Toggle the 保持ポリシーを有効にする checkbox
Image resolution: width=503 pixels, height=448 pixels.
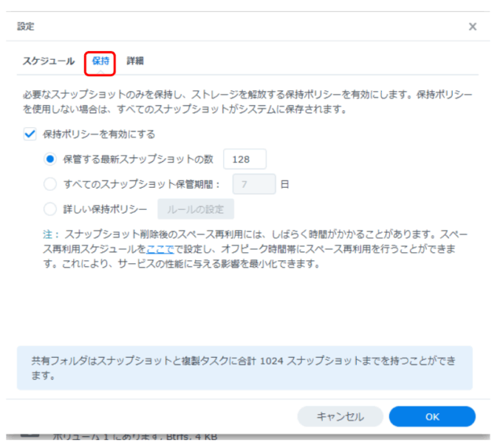point(30,134)
